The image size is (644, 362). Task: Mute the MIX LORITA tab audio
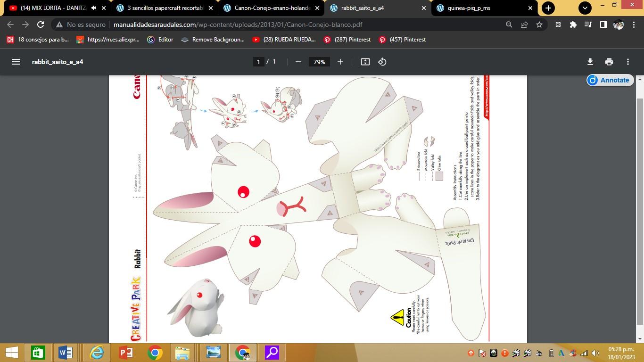coord(93,8)
